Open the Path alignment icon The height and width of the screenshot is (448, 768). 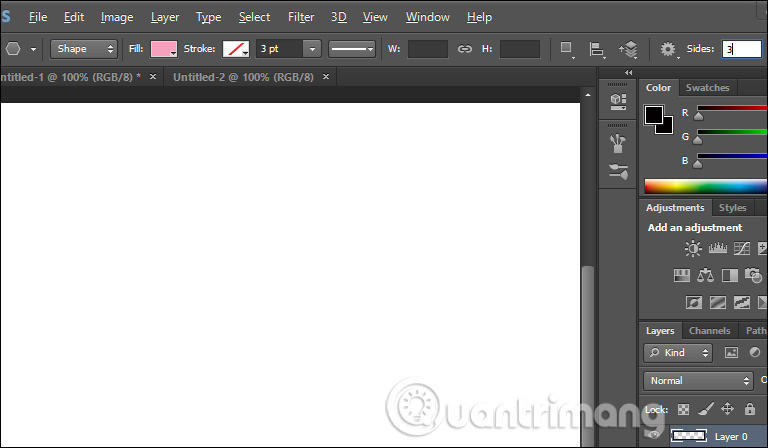(x=597, y=49)
